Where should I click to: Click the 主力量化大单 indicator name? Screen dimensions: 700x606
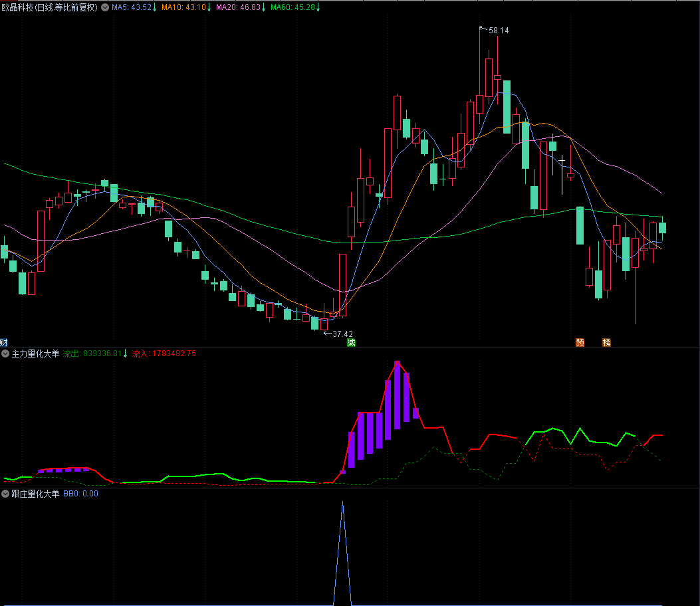(x=36, y=354)
